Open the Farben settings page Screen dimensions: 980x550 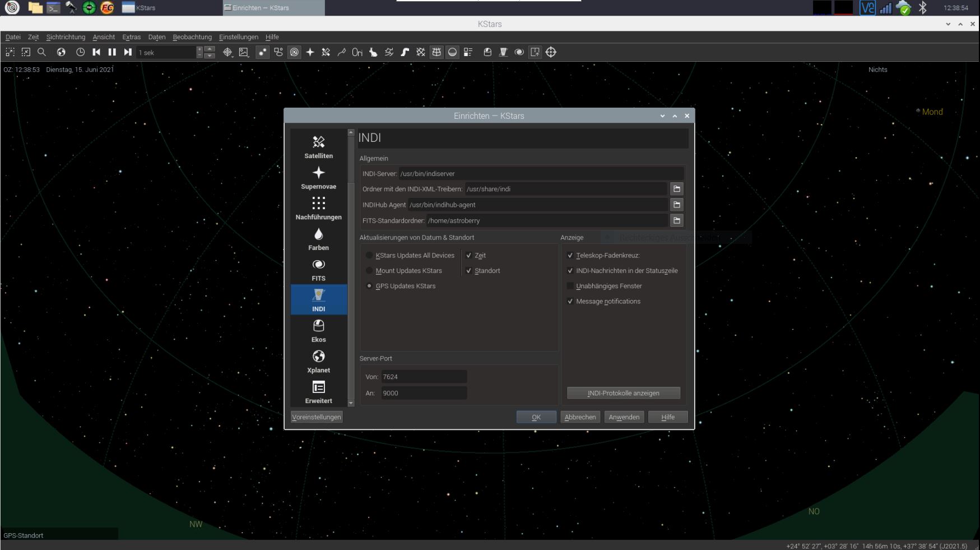tap(318, 239)
